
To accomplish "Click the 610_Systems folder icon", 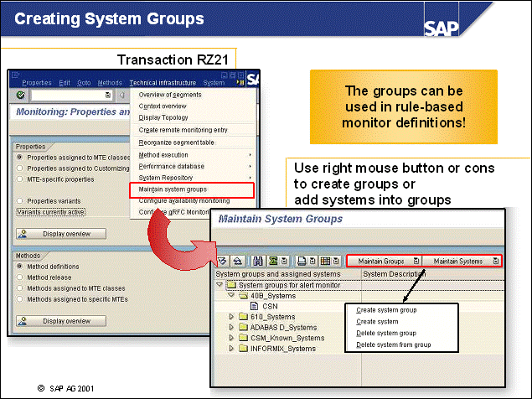I will pos(244,317).
